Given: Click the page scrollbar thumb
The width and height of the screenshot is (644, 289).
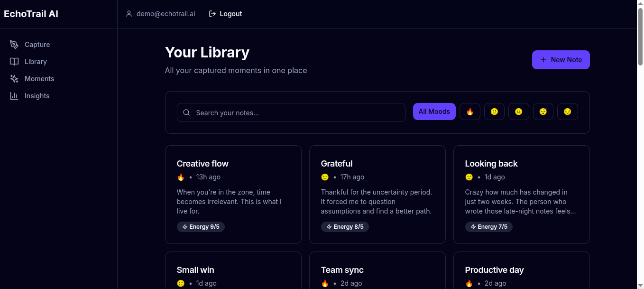Looking at the screenshot, I should click(640, 37).
